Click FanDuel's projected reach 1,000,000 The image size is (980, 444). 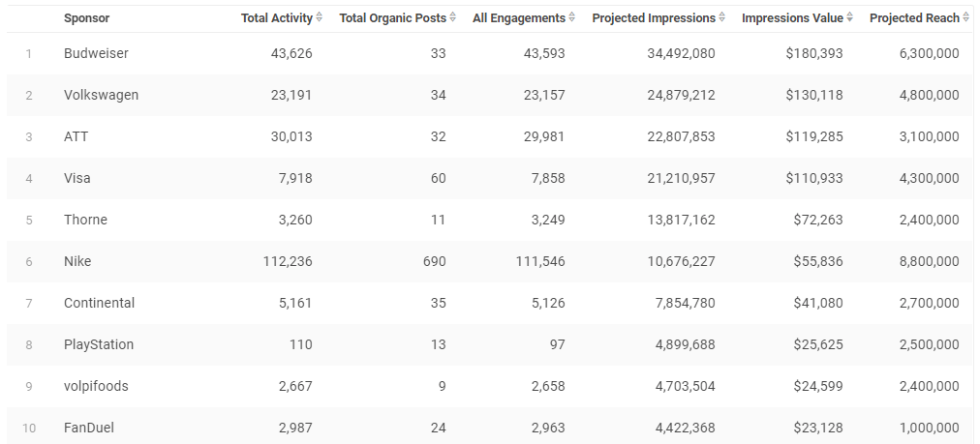930,428
